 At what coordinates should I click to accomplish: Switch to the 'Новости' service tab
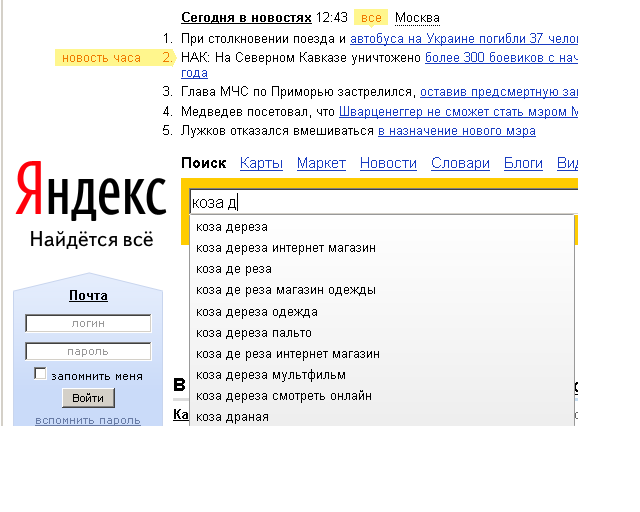point(388,163)
